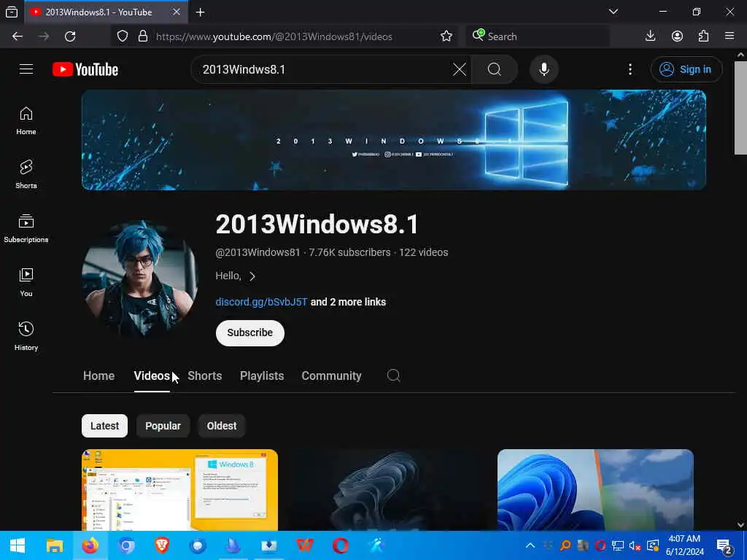This screenshot has width=747, height=560.
Task: Open the blue bloom and sky thumbnail
Action: point(595,489)
